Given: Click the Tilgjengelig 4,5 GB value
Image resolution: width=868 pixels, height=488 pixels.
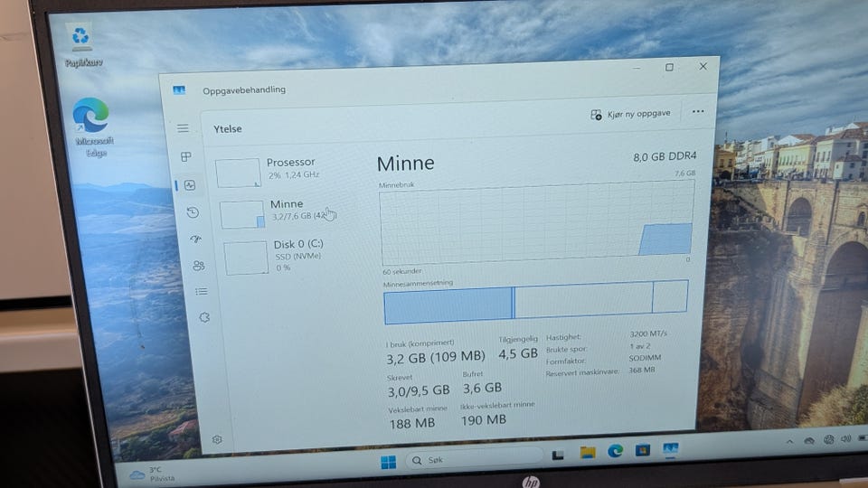Looking at the screenshot, I should tap(517, 353).
